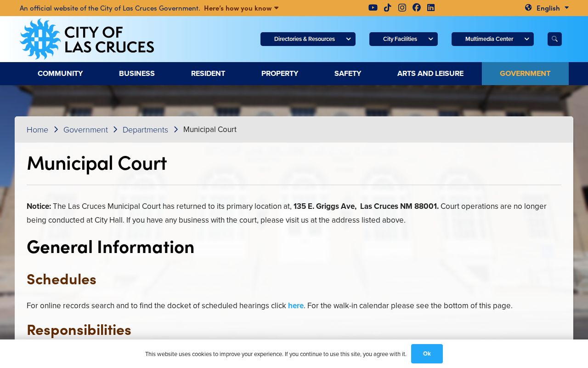Open the Community menu

(60, 74)
